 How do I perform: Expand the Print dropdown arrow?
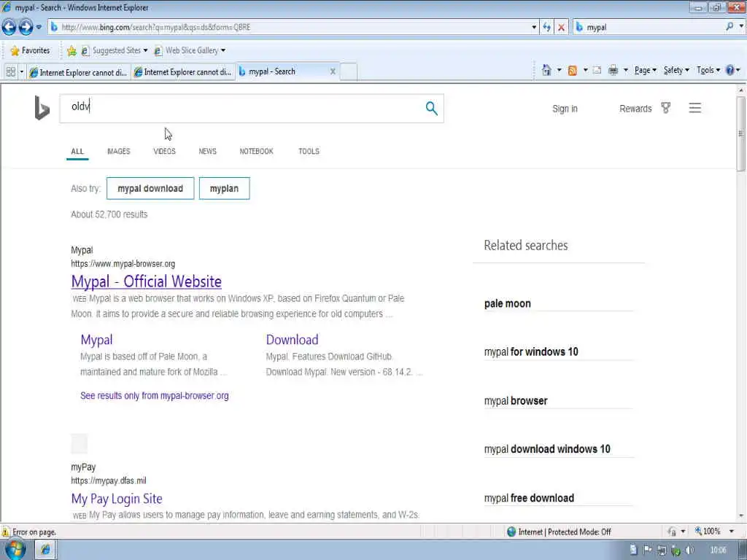pos(625,71)
